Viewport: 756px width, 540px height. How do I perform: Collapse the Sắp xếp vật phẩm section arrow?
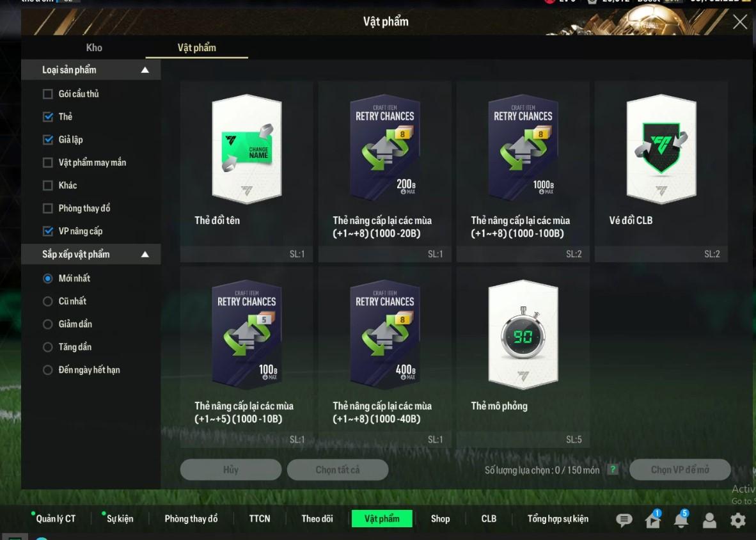[x=145, y=255]
